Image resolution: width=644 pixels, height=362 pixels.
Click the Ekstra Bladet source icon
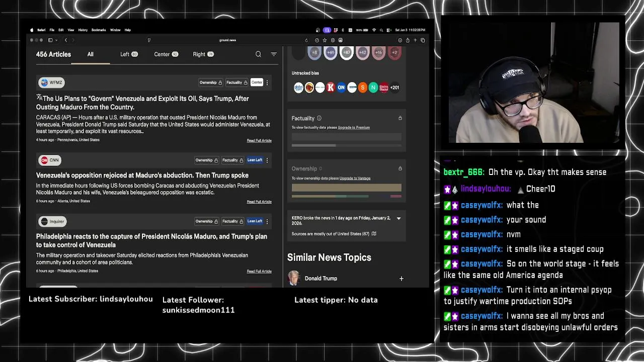click(384, 87)
